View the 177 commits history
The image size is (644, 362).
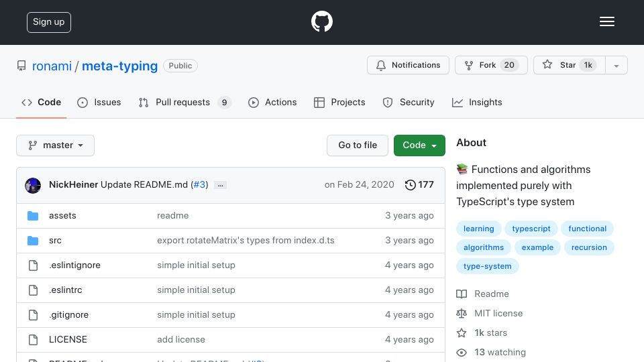pos(419,185)
